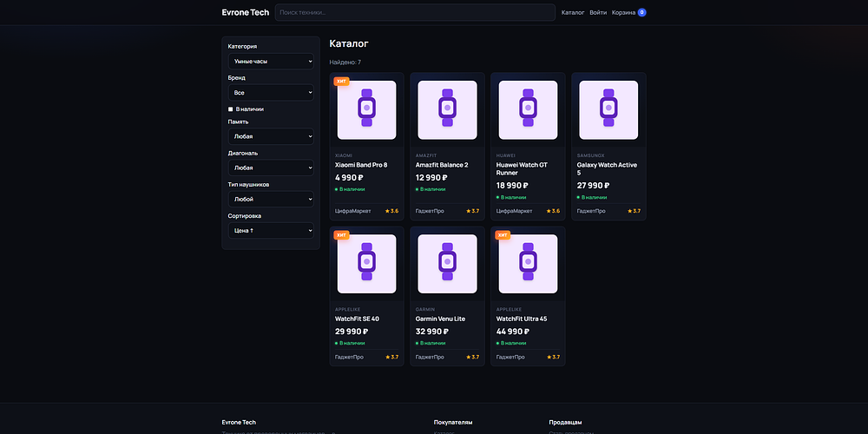Click the HUAWEI brand label
Viewport: 868px width, 434px height.
pos(505,155)
